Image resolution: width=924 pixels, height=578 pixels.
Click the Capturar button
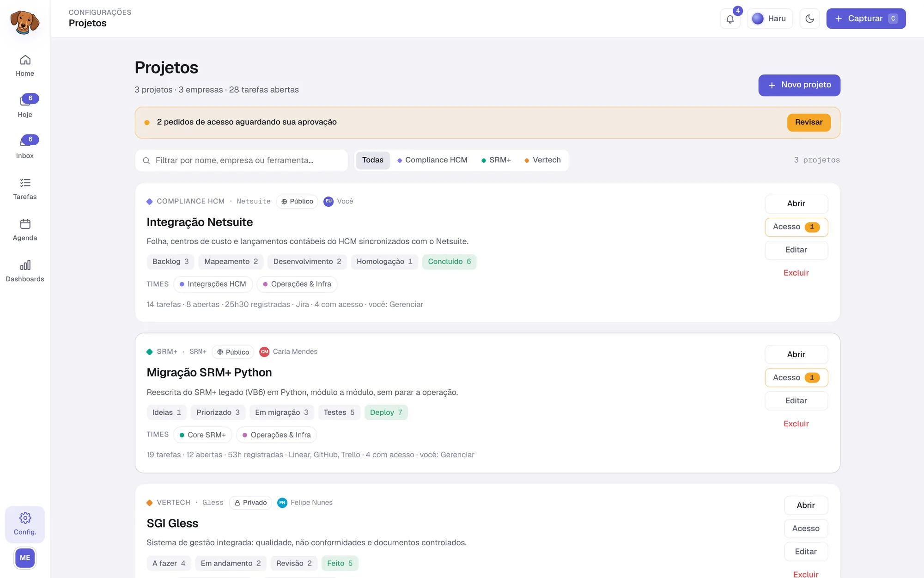(x=866, y=18)
